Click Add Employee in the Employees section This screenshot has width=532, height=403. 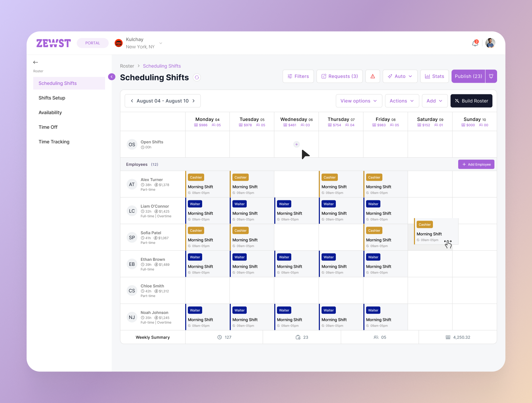(x=476, y=164)
